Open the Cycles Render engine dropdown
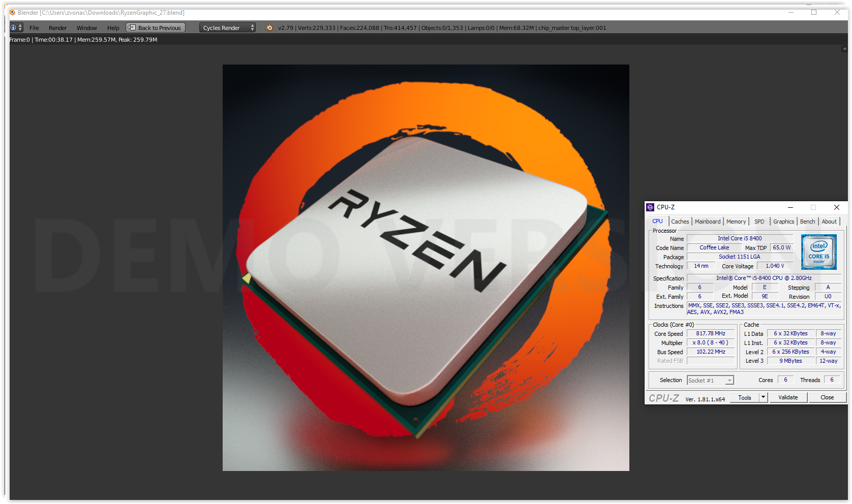 [227, 28]
